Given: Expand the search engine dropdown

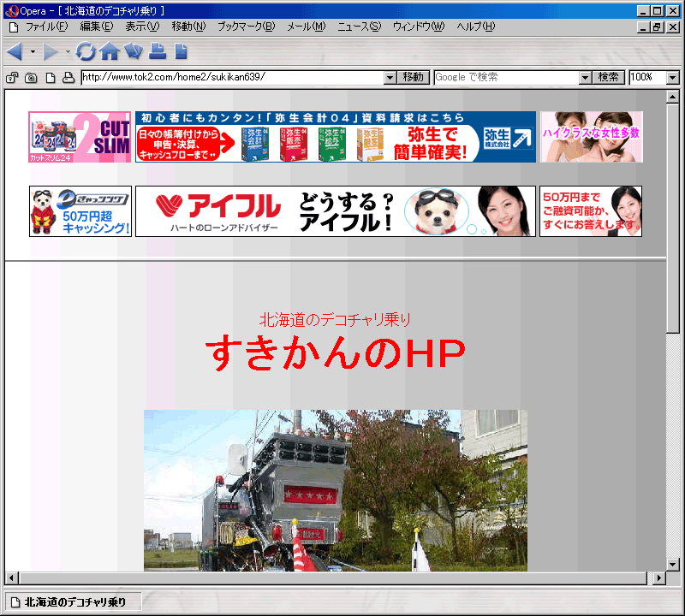Looking at the screenshot, I should point(586,78).
